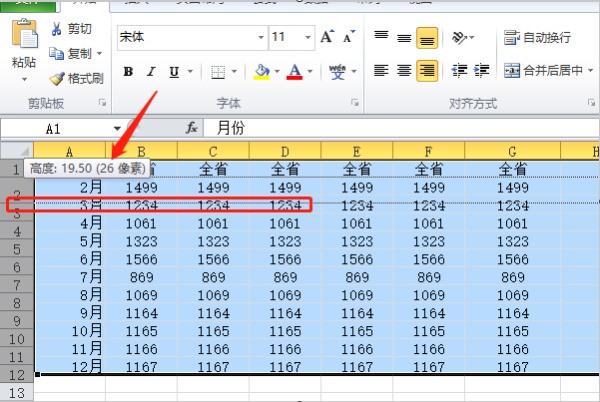
Task: Select row header 7
Action: coord(16,277)
